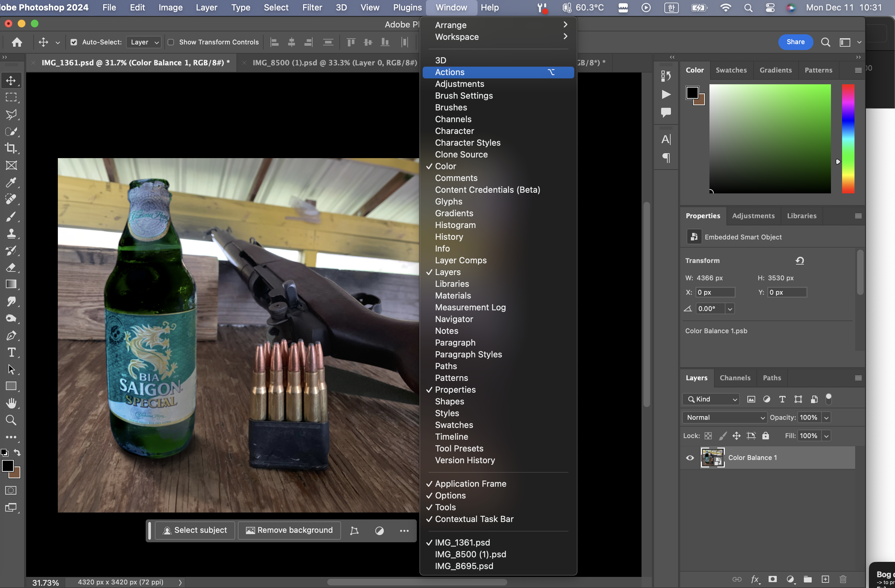Click the Delete layer trash icon
This screenshot has height=588, width=895.
(843, 579)
